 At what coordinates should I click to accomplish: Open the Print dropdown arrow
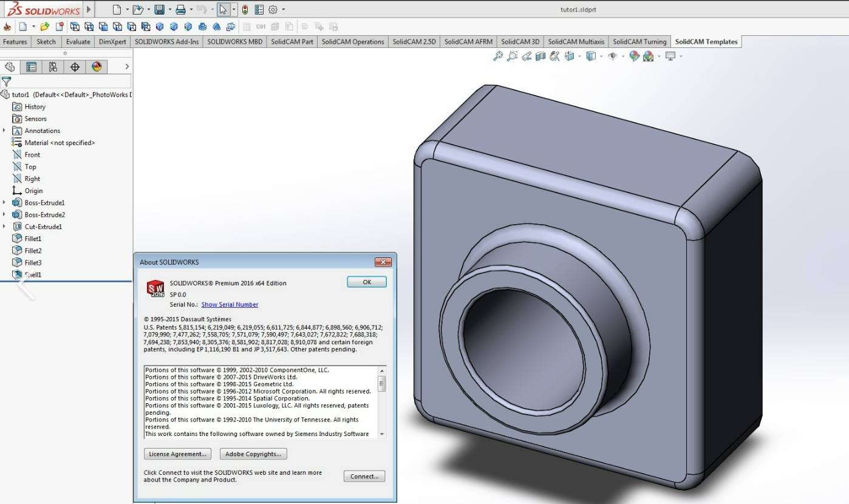[191, 10]
